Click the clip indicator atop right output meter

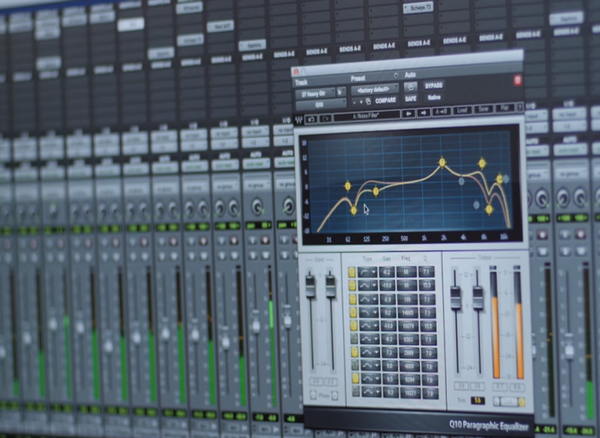[517, 268]
